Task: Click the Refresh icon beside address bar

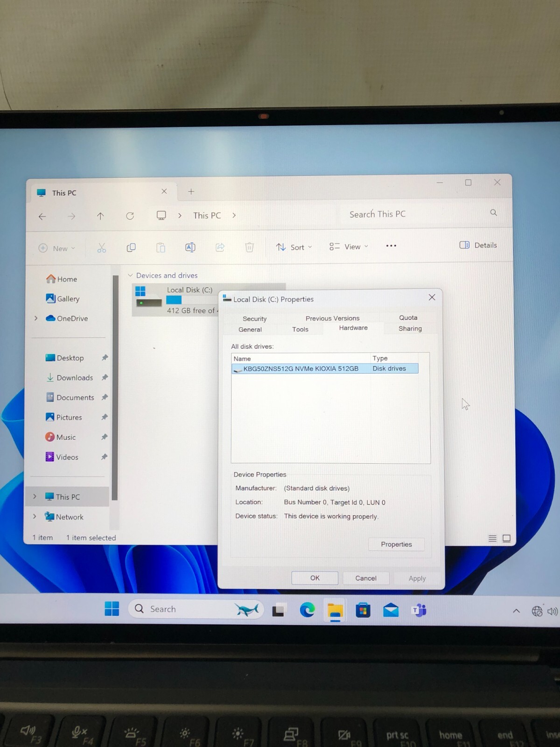Action: coord(130,216)
